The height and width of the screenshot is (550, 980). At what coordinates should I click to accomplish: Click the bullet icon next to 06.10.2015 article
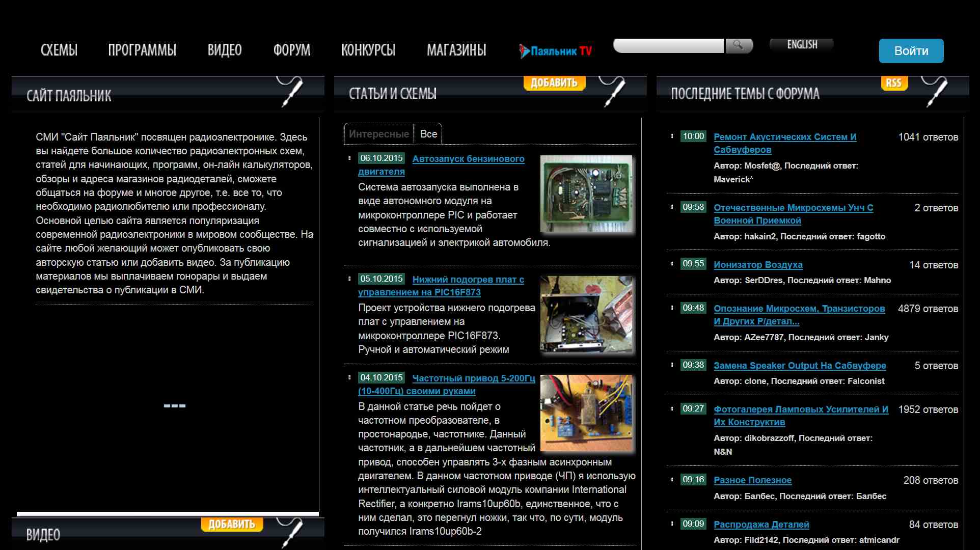(x=349, y=158)
